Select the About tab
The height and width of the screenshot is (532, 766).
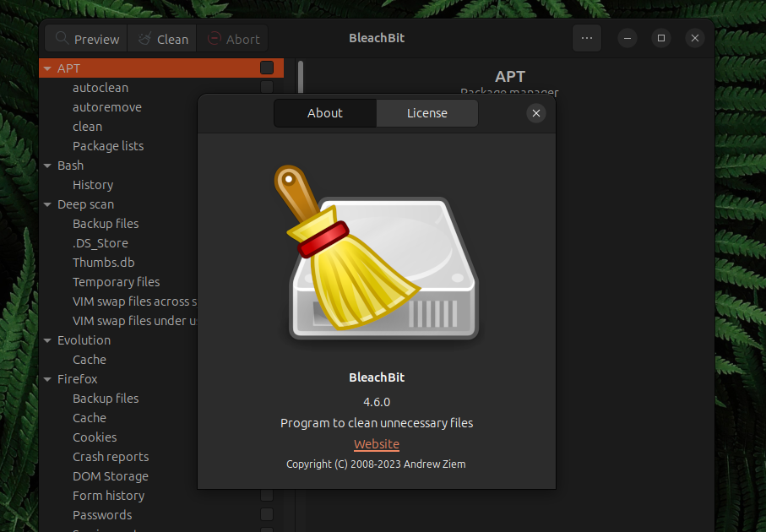pyautogui.click(x=325, y=113)
